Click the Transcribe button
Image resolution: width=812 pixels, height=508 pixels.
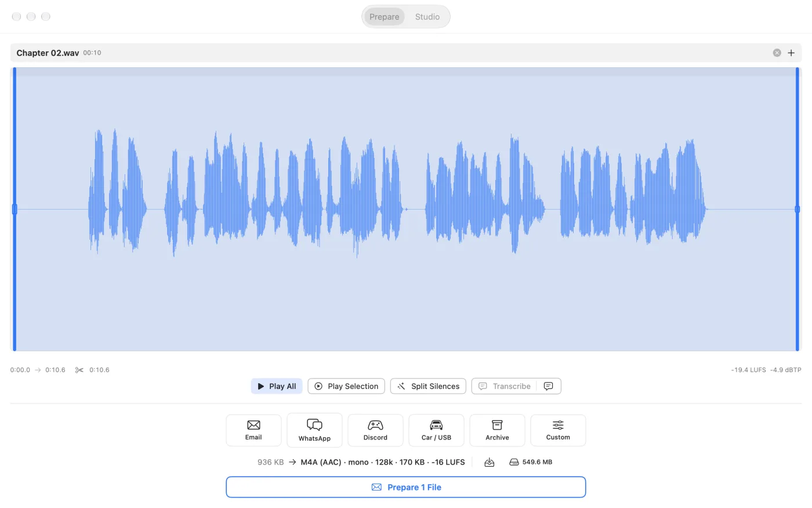point(505,386)
